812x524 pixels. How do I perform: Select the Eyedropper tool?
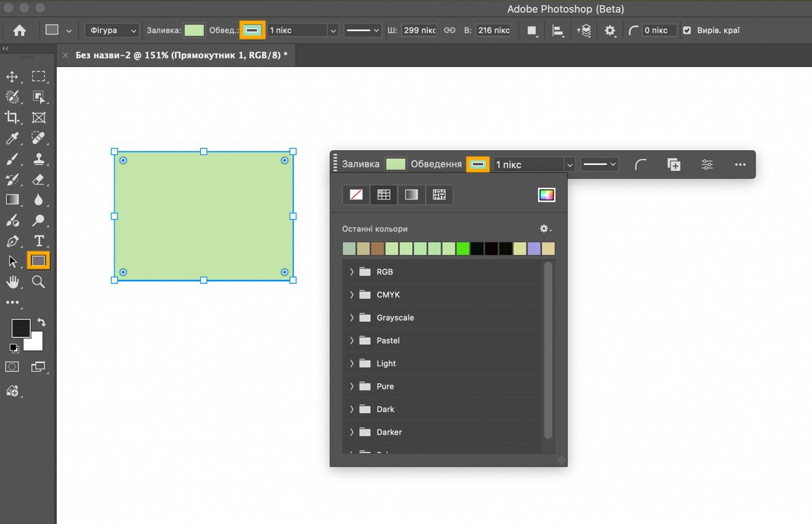click(x=12, y=139)
